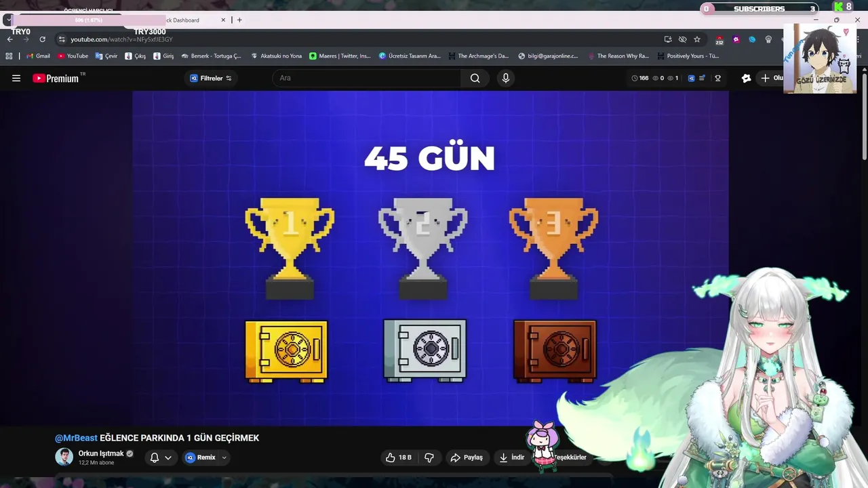
Task: Open the blue round extension icon
Action: point(752,39)
